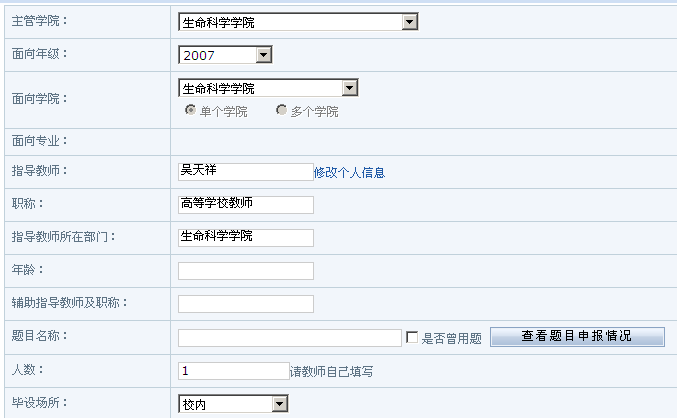Click the 职称 field showing 高等学校教师
This screenshot has height=418, width=677.
[245, 204]
